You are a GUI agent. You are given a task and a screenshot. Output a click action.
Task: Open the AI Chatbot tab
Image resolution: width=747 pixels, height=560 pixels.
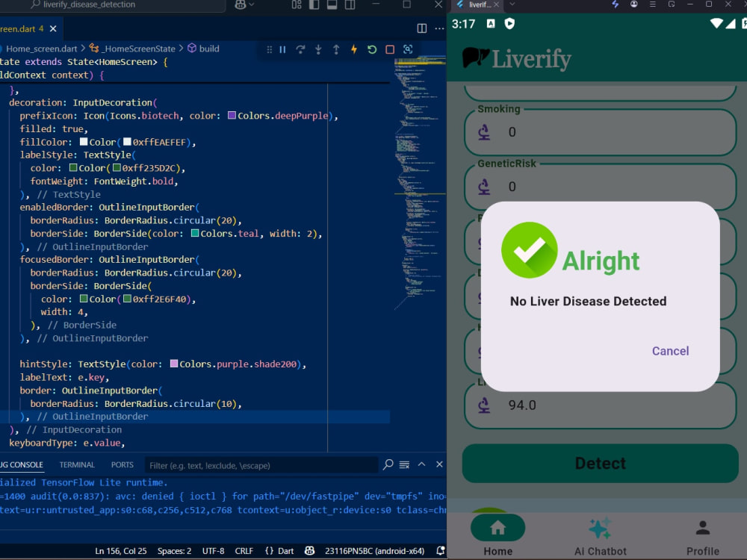click(601, 535)
